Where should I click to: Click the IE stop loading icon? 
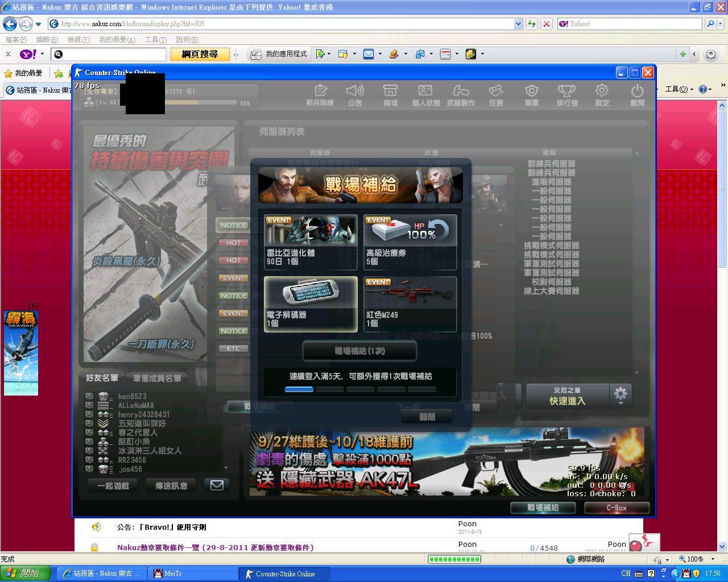(546, 24)
